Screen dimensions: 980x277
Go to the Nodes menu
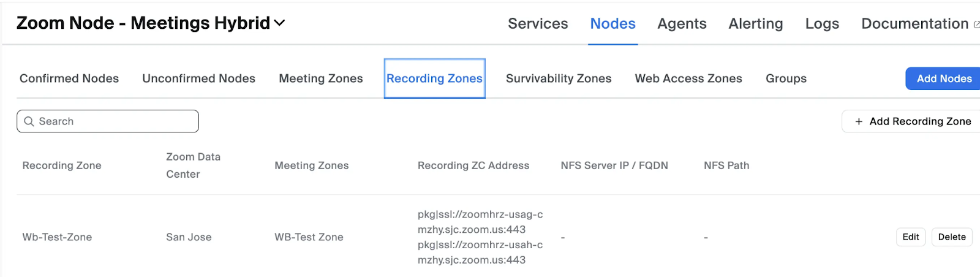click(x=612, y=24)
